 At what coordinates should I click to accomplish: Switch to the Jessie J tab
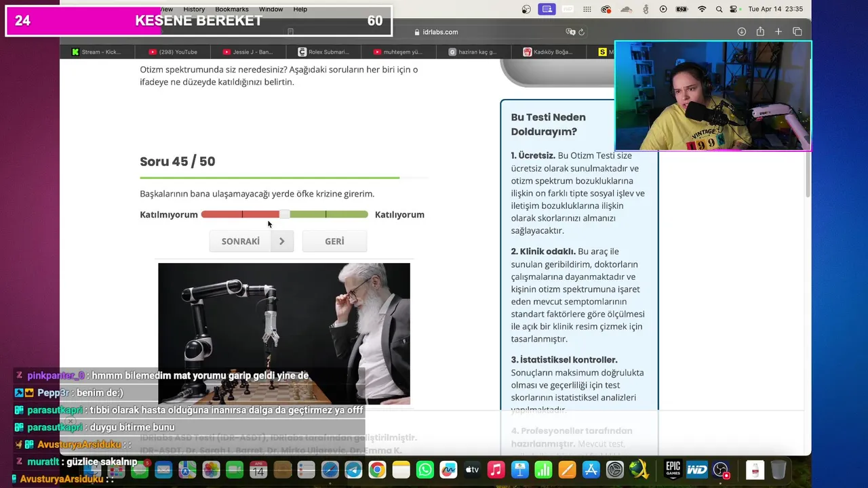coord(248,52)
